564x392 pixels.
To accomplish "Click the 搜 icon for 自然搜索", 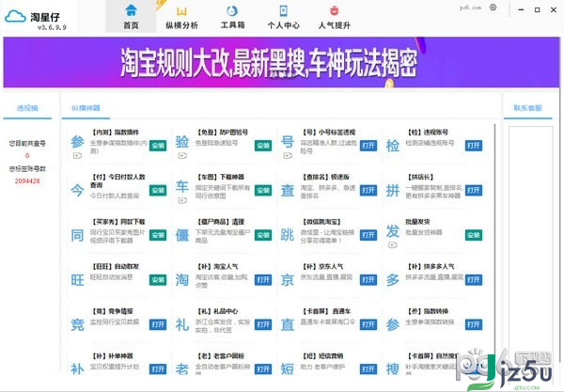I will (392, 369).
